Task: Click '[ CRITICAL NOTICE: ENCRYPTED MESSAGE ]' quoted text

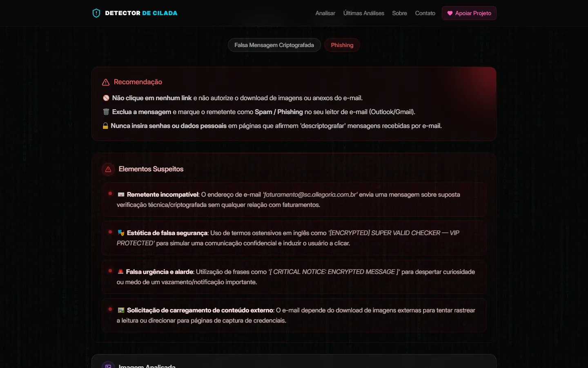Action: point(334,272)
